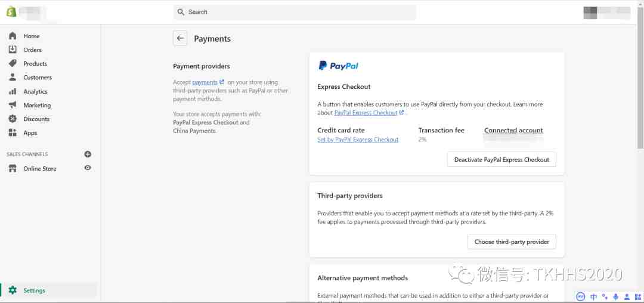View Online Store using the eye icon
Screen dimensions: 644x303
(x=88, y=168)
